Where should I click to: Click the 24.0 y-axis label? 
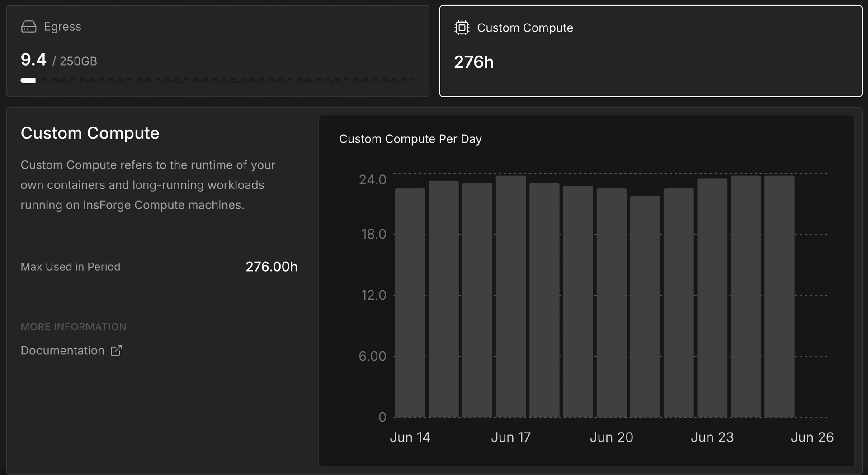373,180
